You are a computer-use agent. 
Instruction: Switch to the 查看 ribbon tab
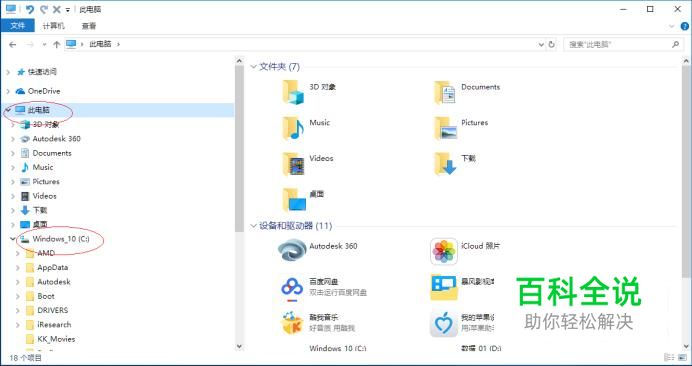(x=89, y=26)
